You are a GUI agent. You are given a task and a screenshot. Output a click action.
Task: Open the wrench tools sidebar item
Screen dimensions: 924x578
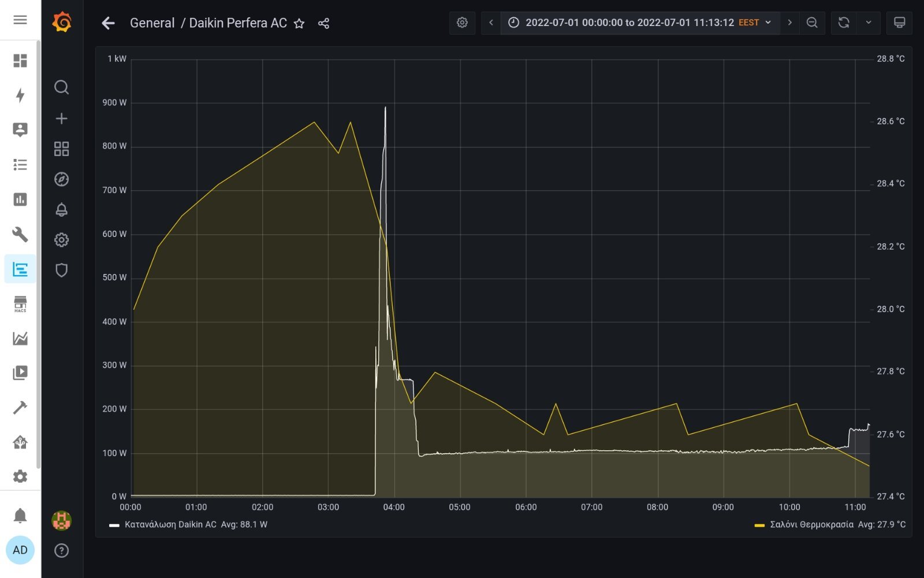pos(20,234)
